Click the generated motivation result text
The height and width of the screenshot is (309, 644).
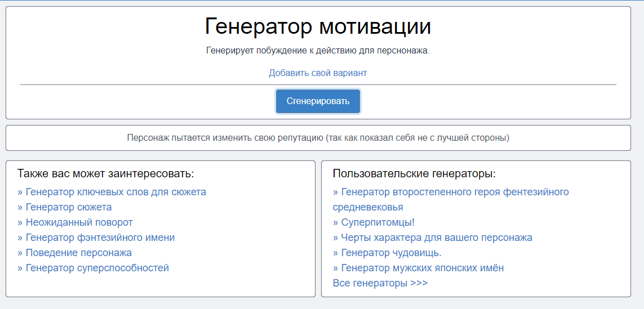318,138
